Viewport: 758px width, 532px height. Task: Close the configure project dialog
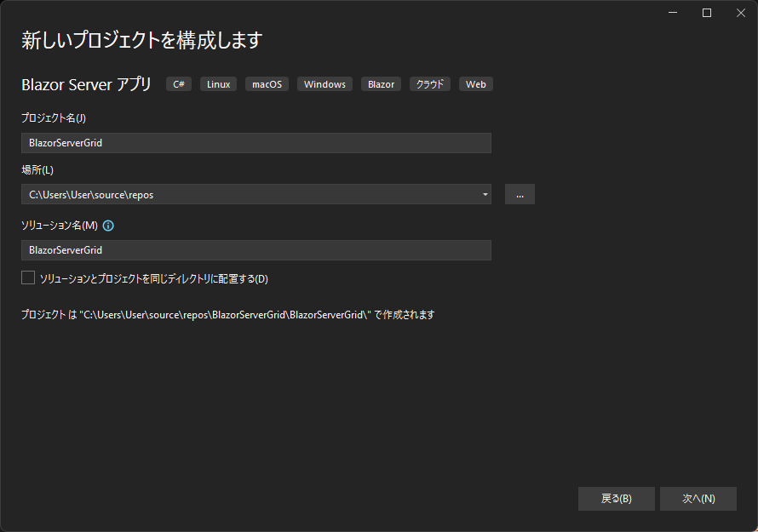(741, 13)
